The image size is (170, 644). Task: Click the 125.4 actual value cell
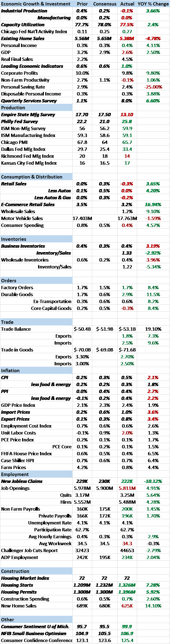point(127,640)
